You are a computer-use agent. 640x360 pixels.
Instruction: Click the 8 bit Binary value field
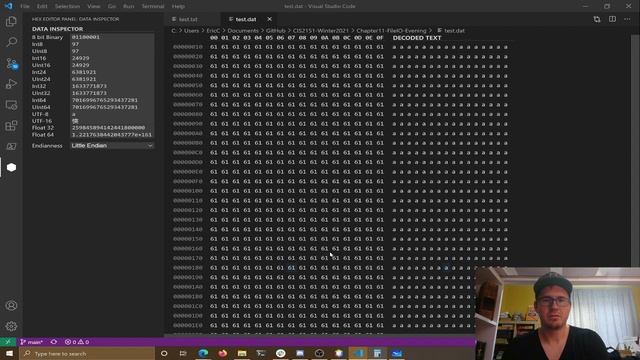[x=112, y=37]
